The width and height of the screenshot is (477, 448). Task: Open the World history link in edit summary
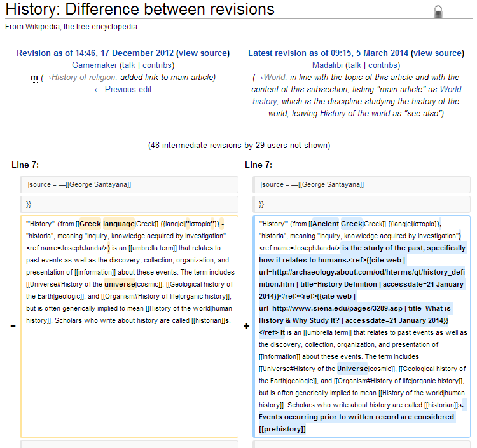tap(357, 95)
